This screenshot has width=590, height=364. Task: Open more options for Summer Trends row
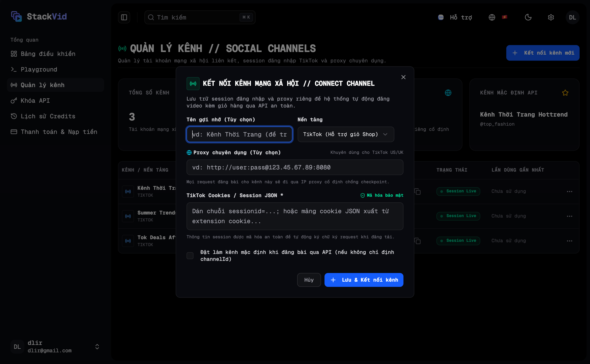tap(569, 216)
